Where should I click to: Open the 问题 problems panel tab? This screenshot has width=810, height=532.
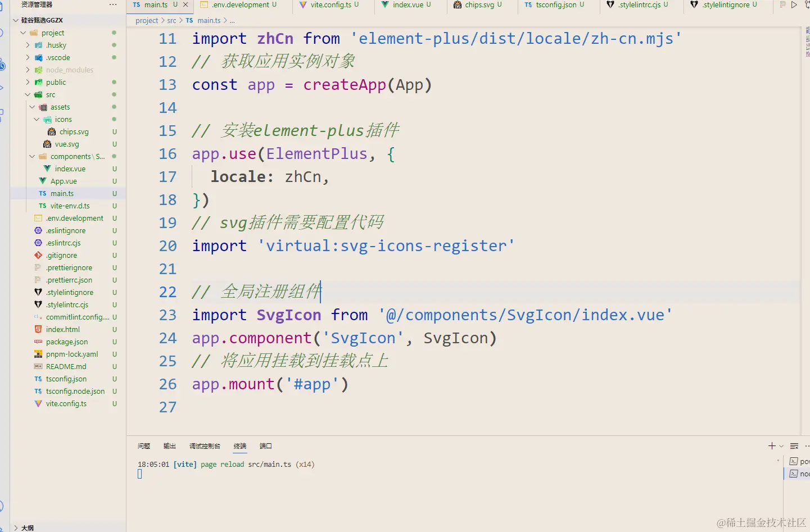pos(143,445)
